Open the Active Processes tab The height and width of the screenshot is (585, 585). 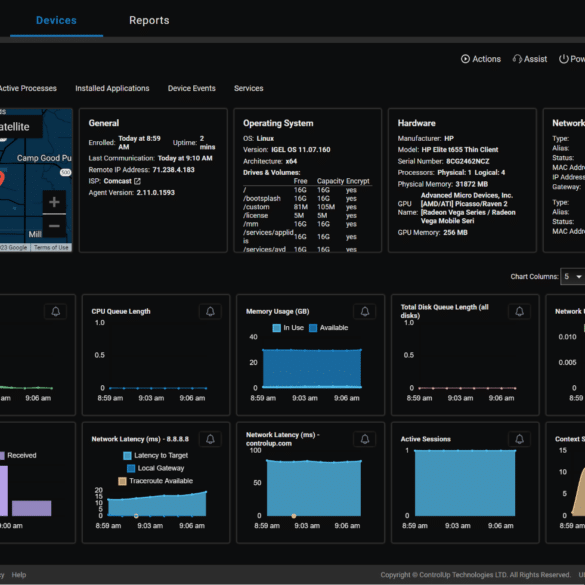tap(28, 88)
